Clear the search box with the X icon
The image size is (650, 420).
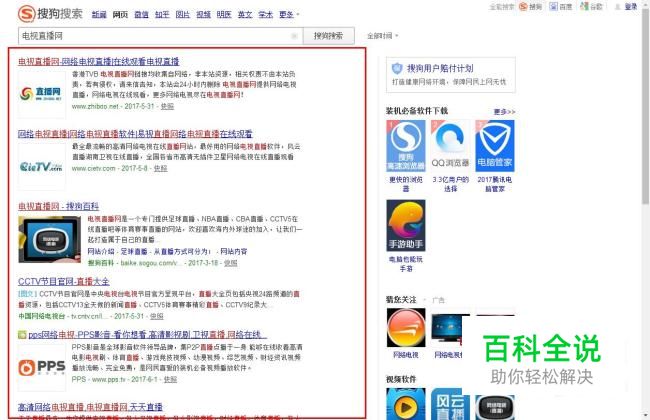(294, 36)
